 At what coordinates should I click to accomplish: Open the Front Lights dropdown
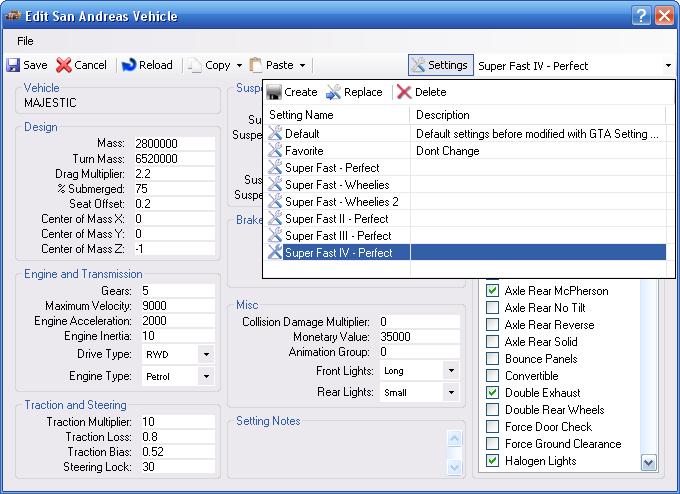point(451,370)
